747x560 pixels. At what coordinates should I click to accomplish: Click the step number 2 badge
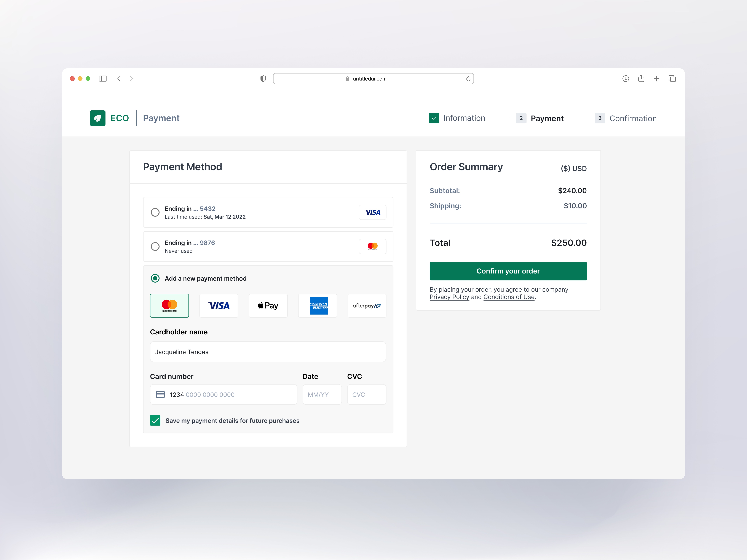[x=521, y=118]
